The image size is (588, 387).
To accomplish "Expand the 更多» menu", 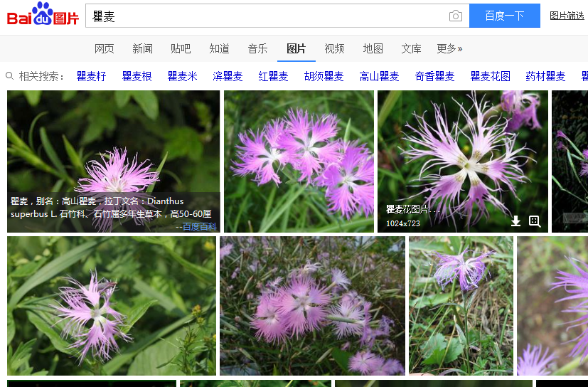I will [449, 48].
